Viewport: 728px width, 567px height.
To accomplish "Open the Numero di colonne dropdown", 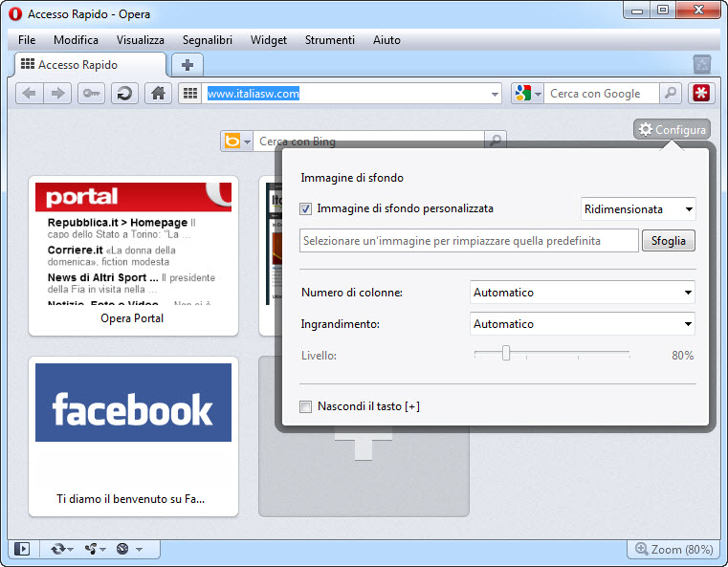I will tap(583, 293).
